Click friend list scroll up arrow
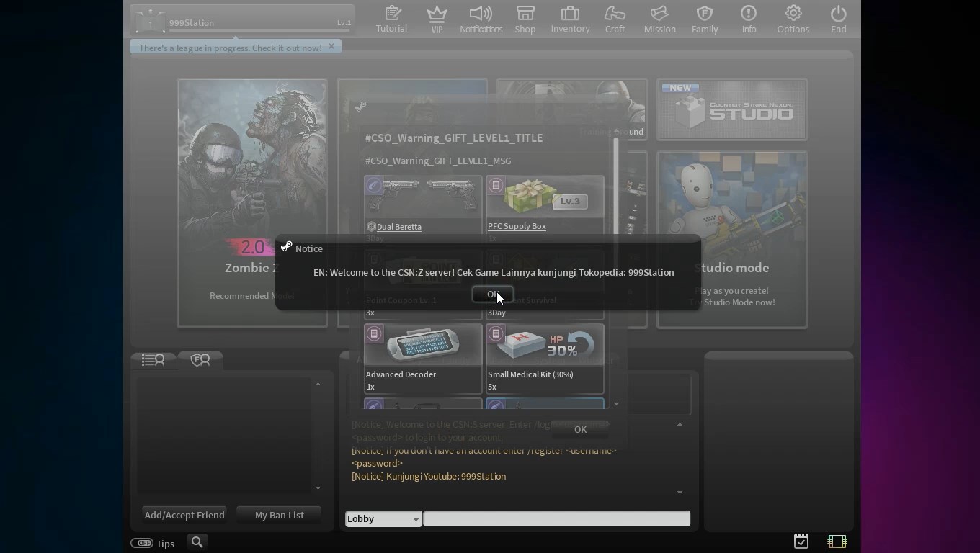980x553 pixels. 318,384
